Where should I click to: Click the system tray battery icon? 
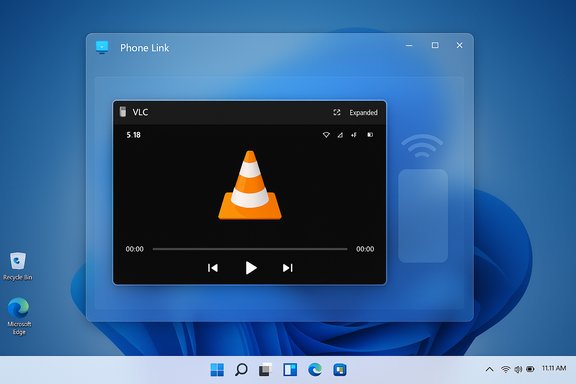530,369
